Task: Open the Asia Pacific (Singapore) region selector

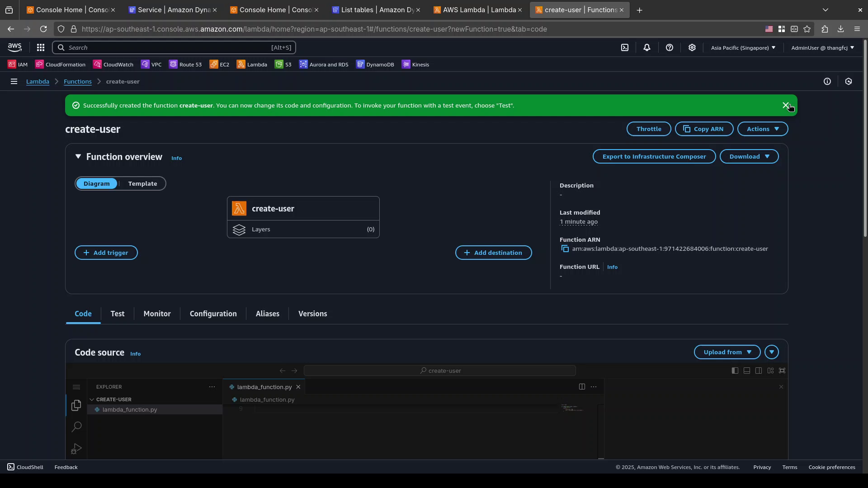Action: [x=743, y=47]
